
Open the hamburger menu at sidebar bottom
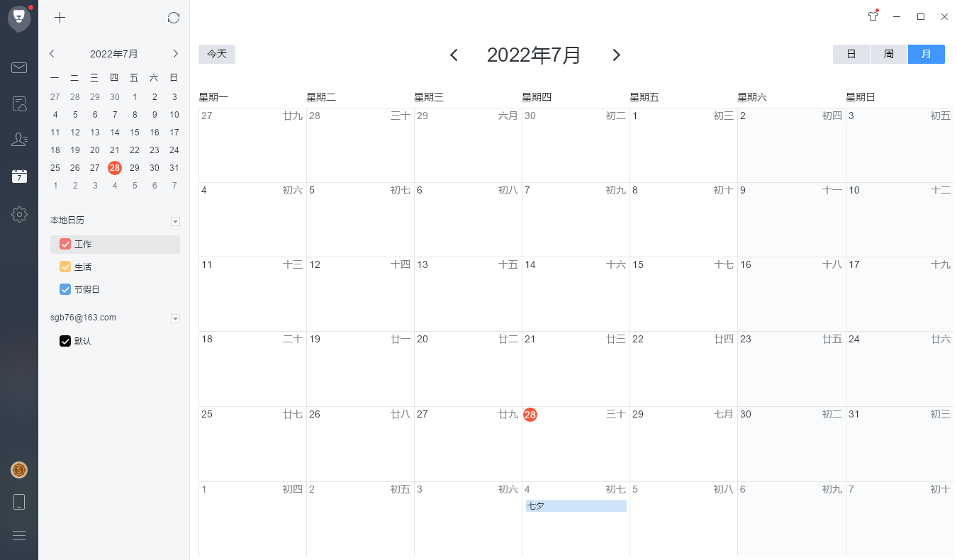point(19,536)
